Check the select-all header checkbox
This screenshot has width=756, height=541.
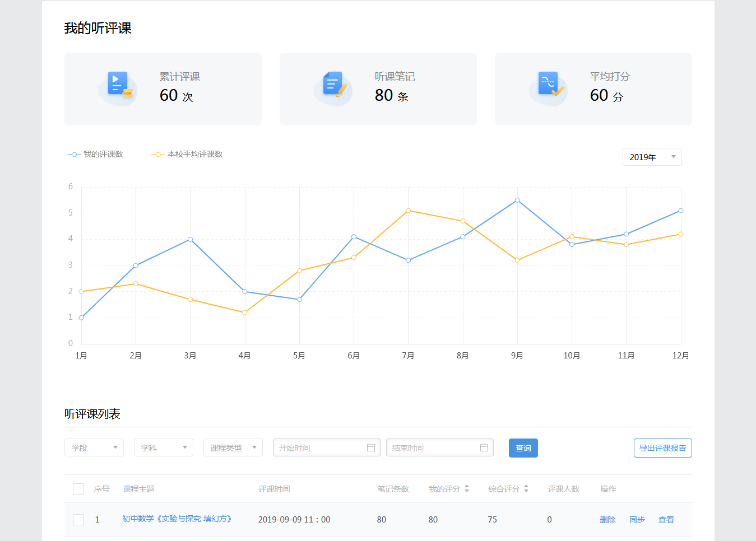tap(78, 489)
